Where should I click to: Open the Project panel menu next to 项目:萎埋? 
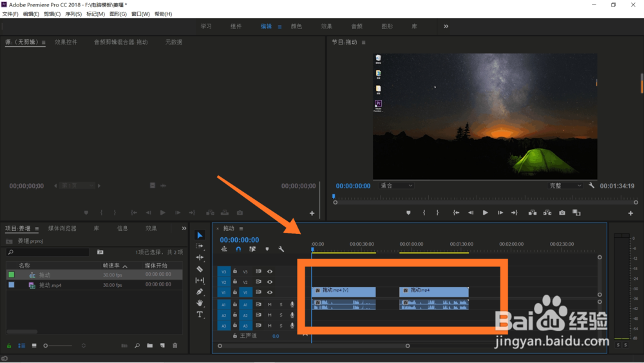[x=37, y=229]
